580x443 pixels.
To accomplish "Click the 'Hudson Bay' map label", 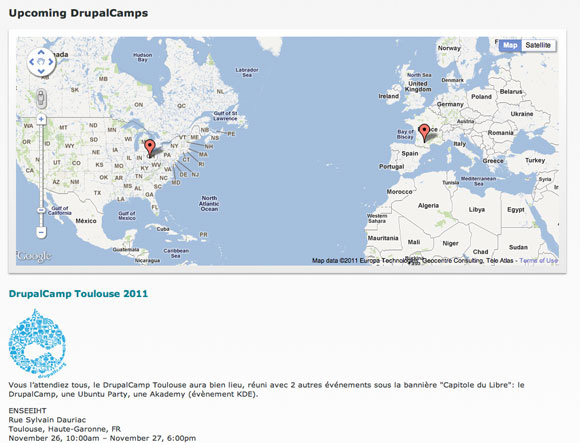I will [142, 57].
